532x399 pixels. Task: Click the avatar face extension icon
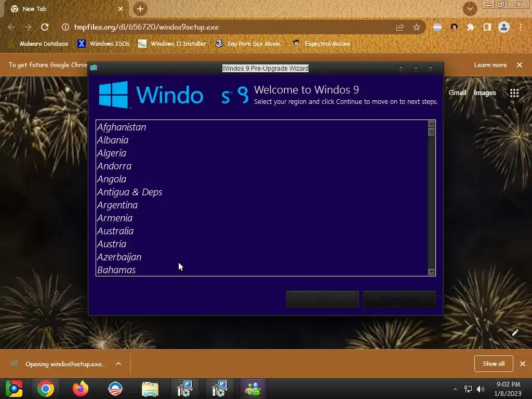454,27
